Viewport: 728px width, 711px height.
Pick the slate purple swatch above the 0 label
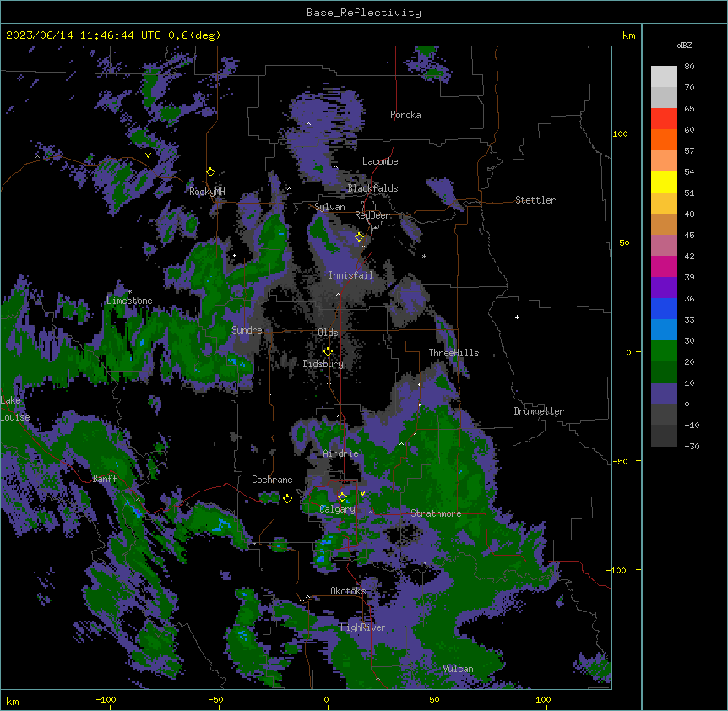[664, 393]
